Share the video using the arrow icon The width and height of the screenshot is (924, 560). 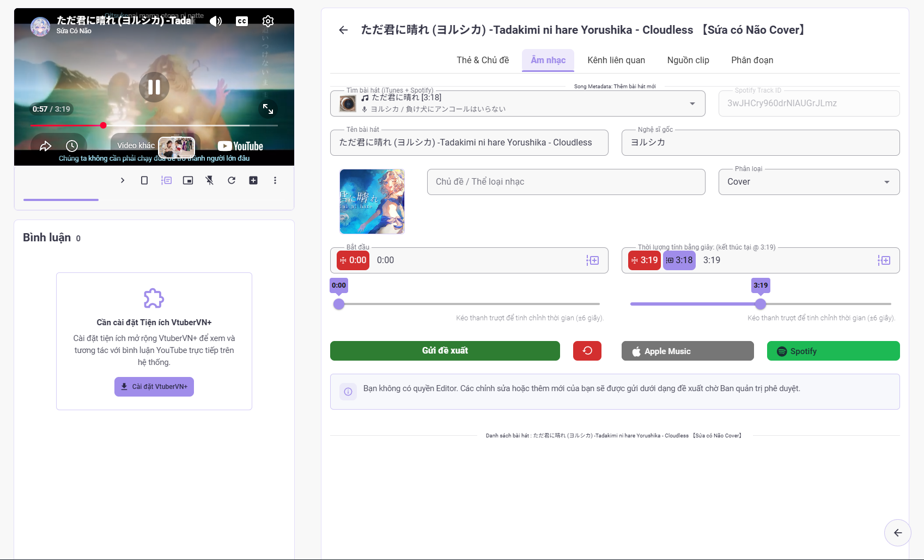click(46, 145)
